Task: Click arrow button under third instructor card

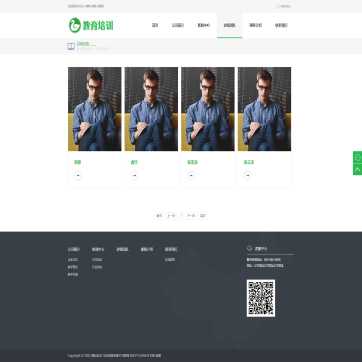Action: click(x=191, y=175)
